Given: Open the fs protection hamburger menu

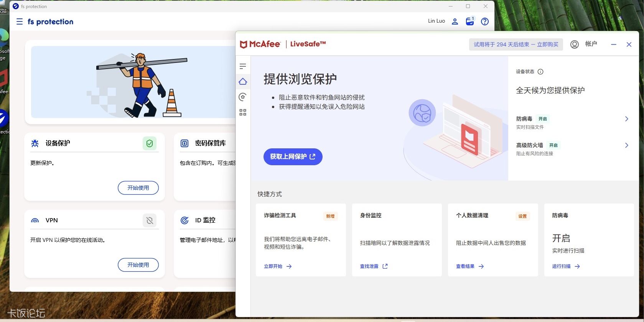Looking at the screenshot, I should click(20, 22).
